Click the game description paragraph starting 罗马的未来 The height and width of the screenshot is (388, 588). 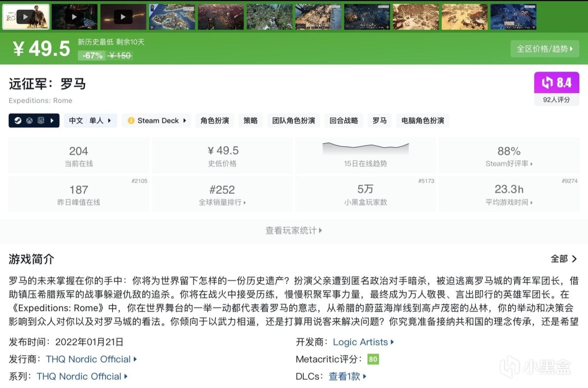(294, 302)
